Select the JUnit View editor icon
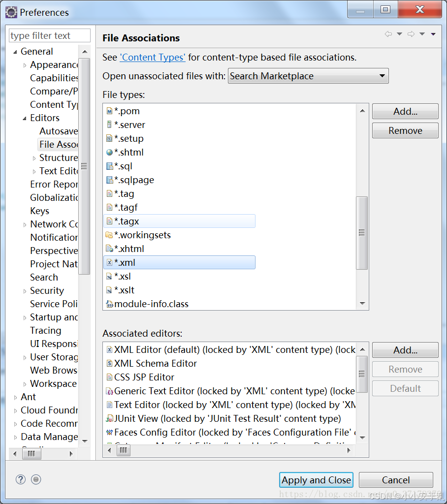The height and width of the screenshot is (504, 447). point(110,419)
